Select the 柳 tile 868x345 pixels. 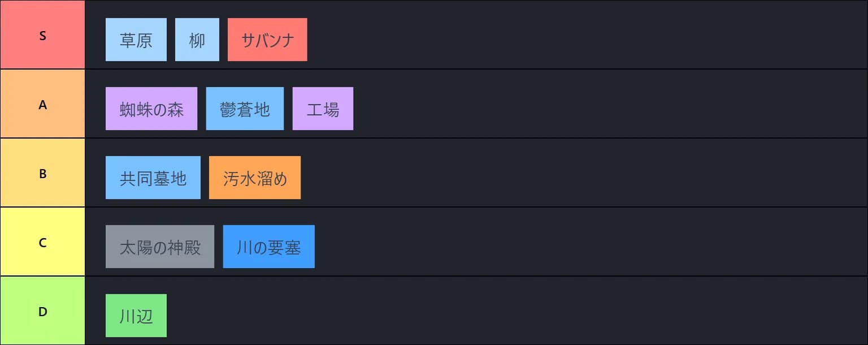pyautogui.click(x=197, y=40)
